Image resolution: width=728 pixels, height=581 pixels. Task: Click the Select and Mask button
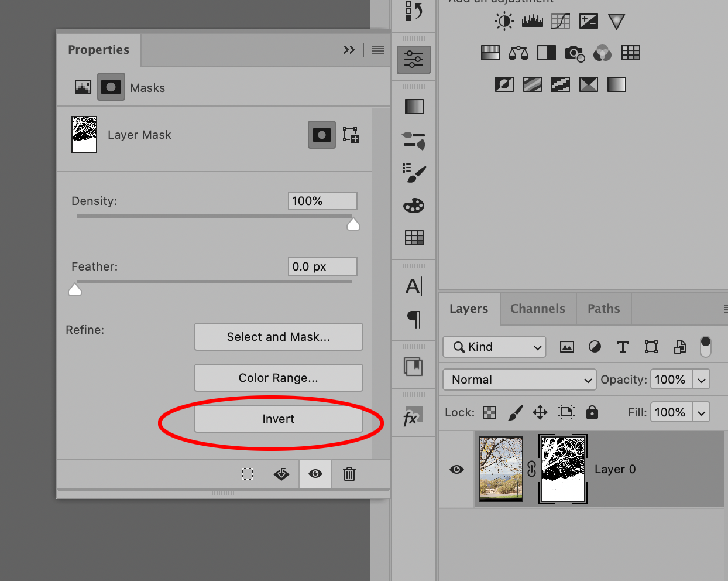(x=279, y=337)
